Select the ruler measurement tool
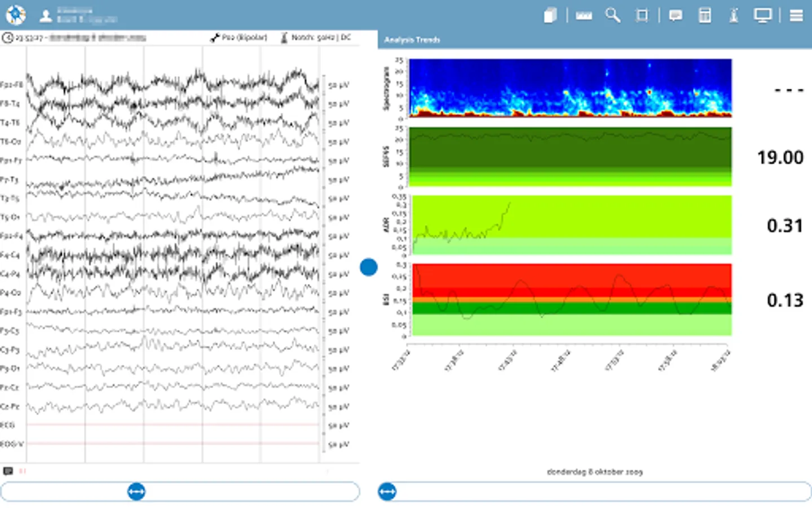Image resolution: width=812 pixels, height=508 pixels. [x=584, y=16]
